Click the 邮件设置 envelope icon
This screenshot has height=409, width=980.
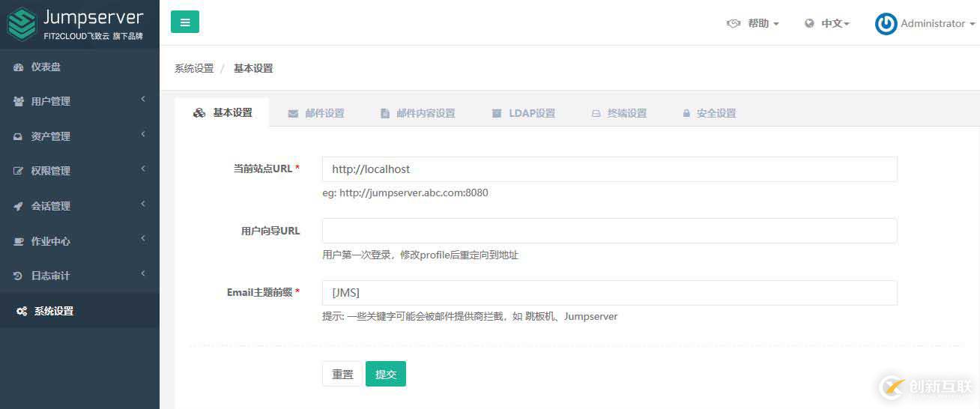[x=293, y=114]
